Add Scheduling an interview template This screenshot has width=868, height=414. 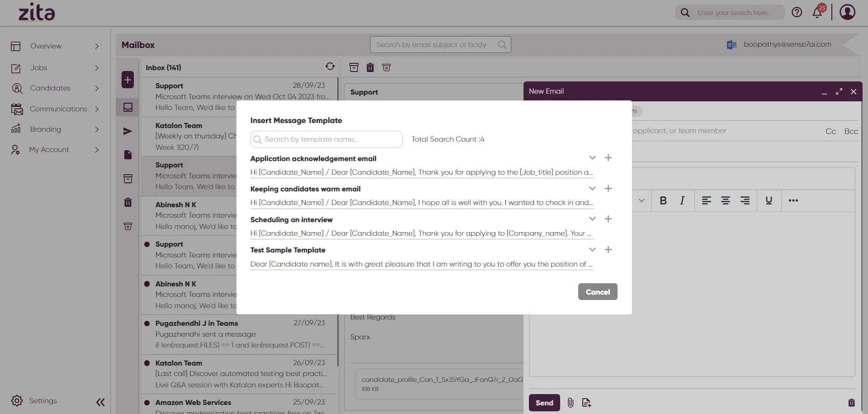pos(608,219)
